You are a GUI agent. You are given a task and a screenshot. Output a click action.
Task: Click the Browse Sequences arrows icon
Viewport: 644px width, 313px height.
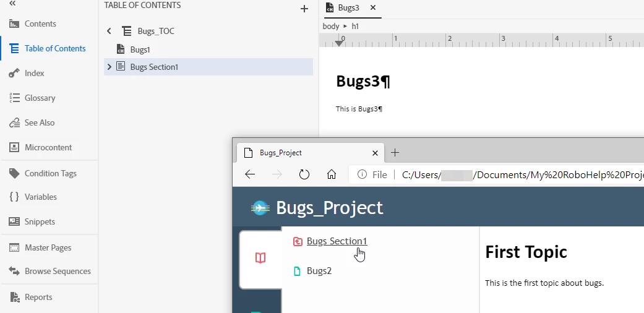14,271
